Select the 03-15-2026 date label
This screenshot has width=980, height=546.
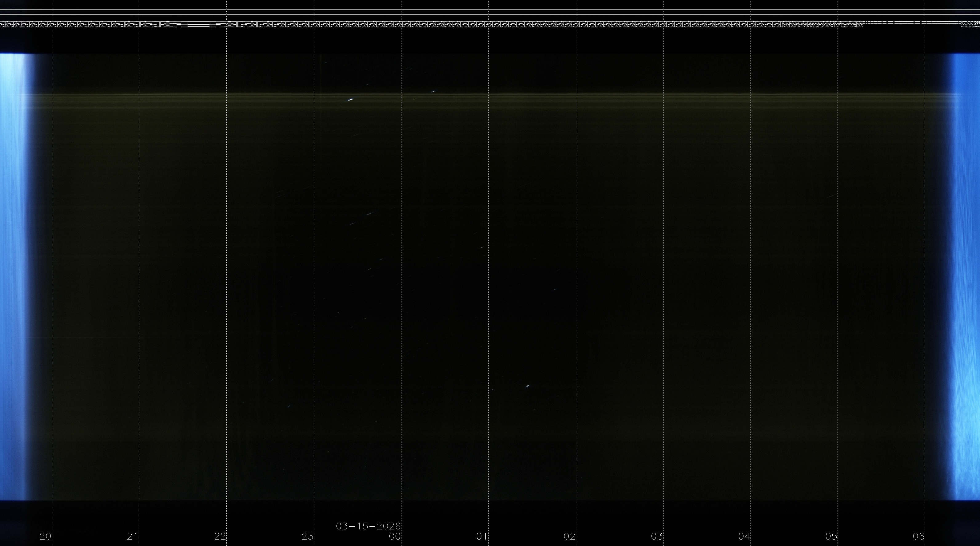368,526
